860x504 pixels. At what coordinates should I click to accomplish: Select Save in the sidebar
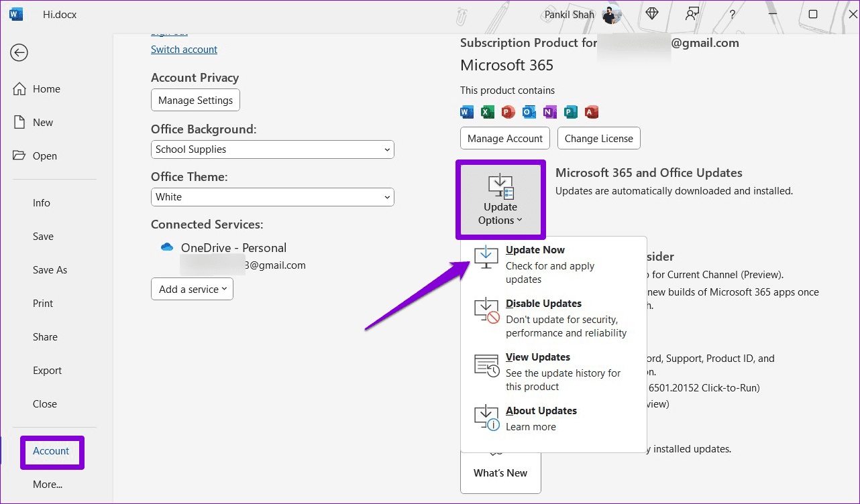(43, 236)
